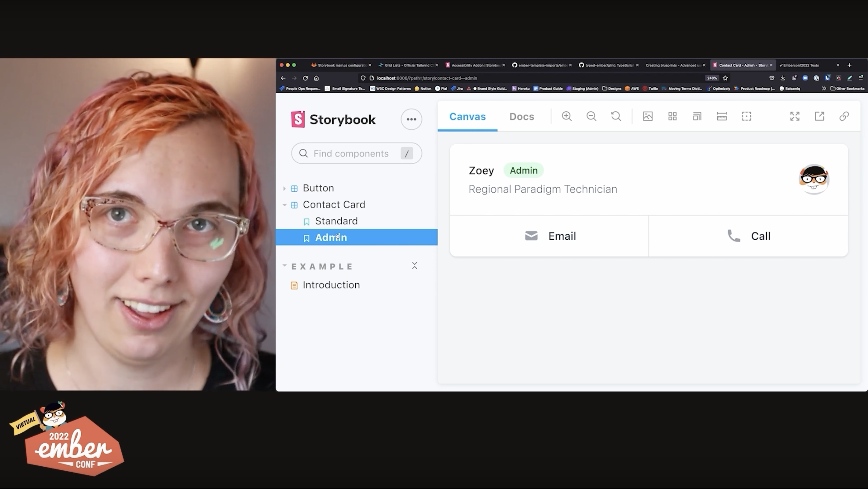This screenshot has width=868, height=489.
Task: Toggle the outline dashed-box icon
Action: pos(746,116)
